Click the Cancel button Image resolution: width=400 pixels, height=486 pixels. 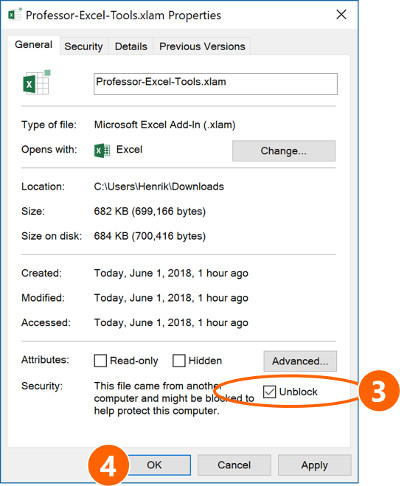coord(234,465)
